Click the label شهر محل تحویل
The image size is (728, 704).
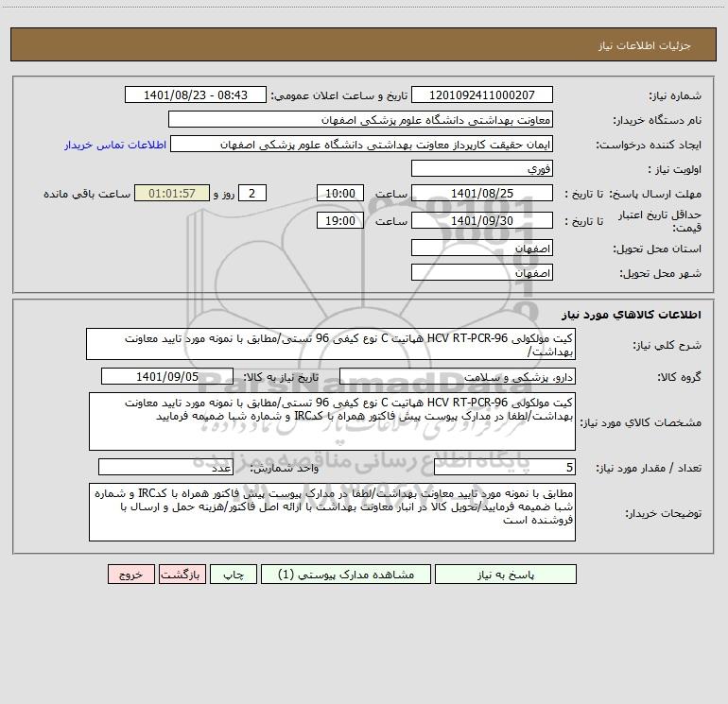660,273
